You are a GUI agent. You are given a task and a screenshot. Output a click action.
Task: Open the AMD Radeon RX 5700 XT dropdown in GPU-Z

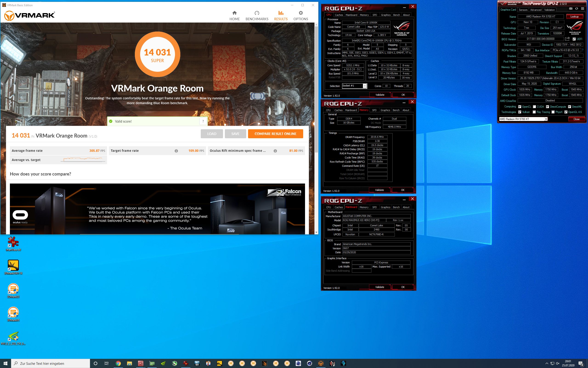tap(546, 119)
